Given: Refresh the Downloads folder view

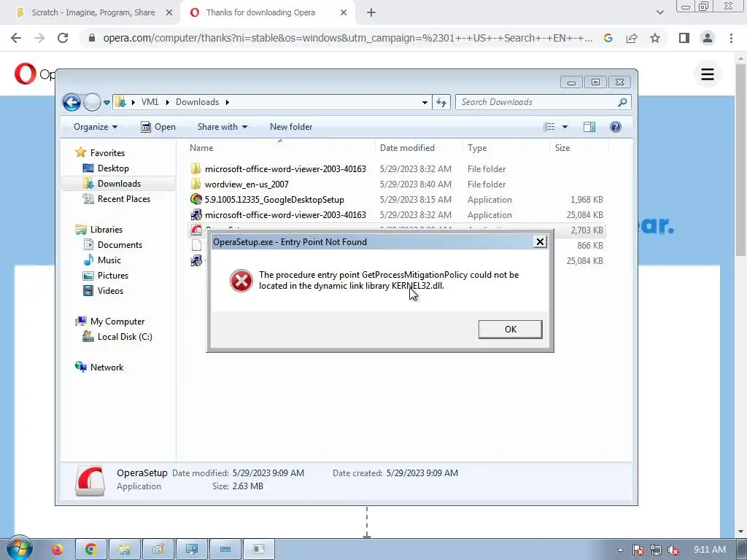Looking at the screenshot, I should (441, 102).
